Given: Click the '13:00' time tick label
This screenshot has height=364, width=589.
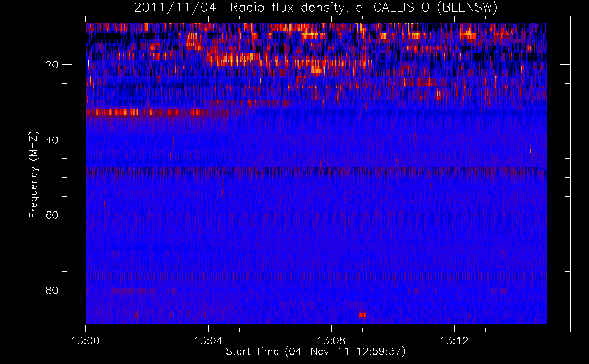Looking at the screenshot, I should 86,341.
